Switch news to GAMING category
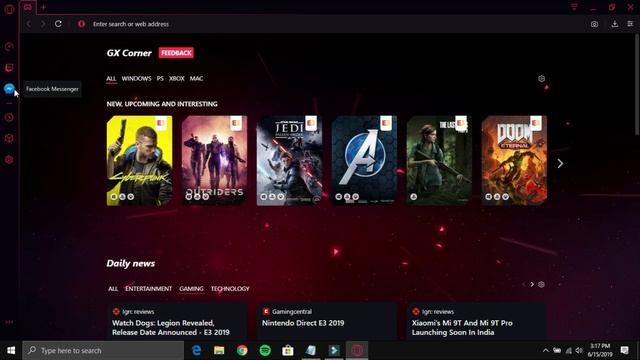This screenshot has width=640, height=360. [191, 289]
